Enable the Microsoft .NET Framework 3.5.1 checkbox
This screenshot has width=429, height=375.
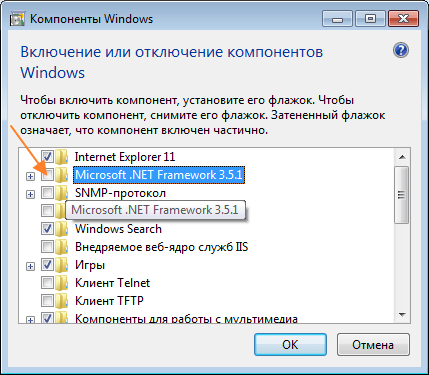point(47,175)
